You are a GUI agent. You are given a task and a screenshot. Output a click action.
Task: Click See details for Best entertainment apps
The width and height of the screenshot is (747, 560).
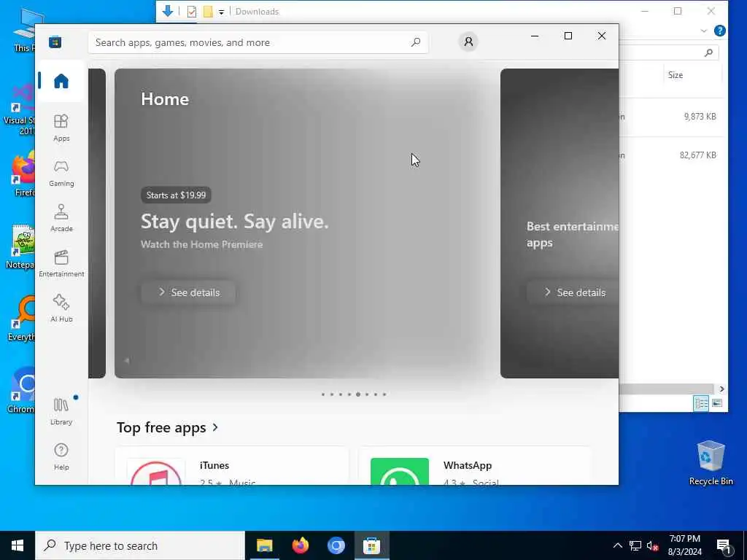[573, 292]
